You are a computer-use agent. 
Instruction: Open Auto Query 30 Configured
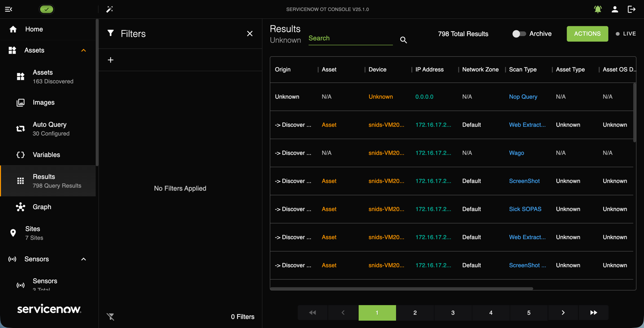(48, 129)
